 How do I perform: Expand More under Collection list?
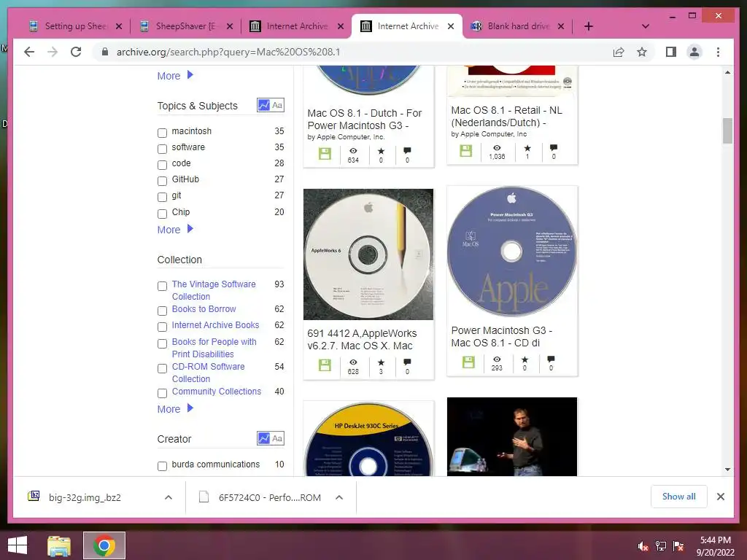point(175,409)
